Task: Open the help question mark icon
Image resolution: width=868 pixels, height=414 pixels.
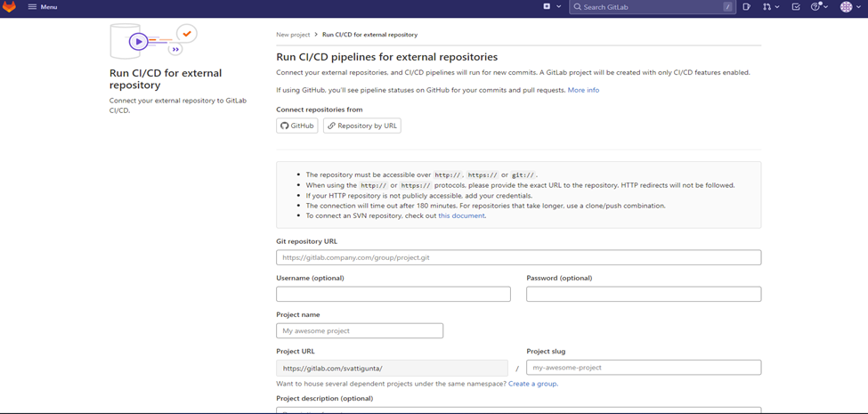Action: point(815,6)
